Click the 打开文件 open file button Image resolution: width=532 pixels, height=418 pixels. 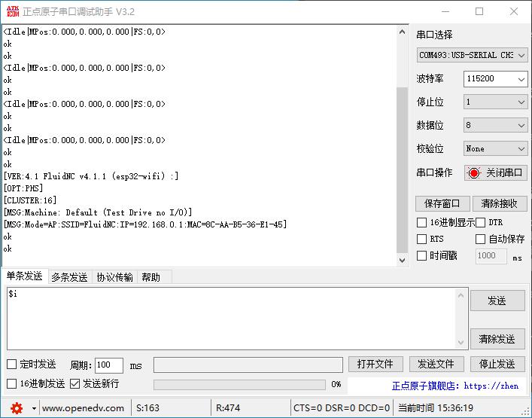point(375,365)
